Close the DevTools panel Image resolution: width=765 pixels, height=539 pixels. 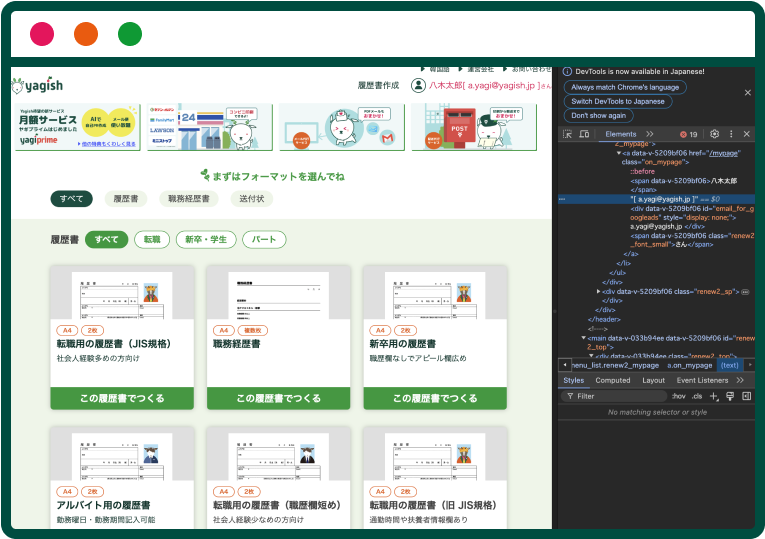(746, 134)
